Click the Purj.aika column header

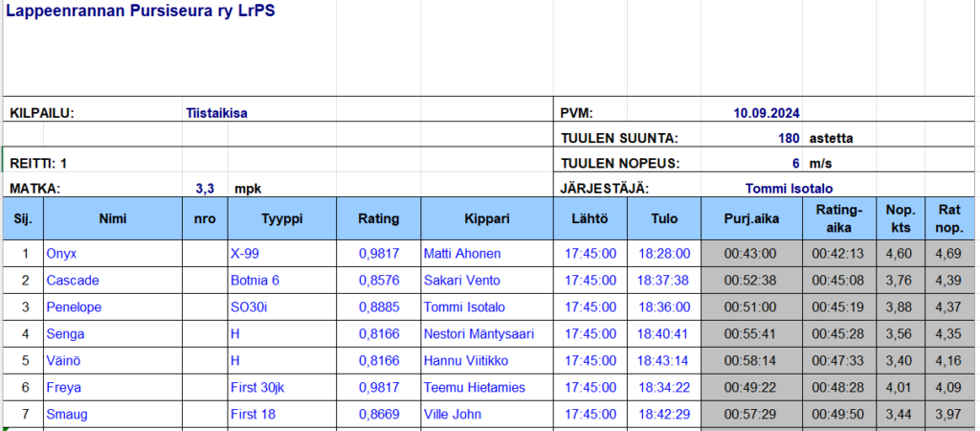[751, 219]
